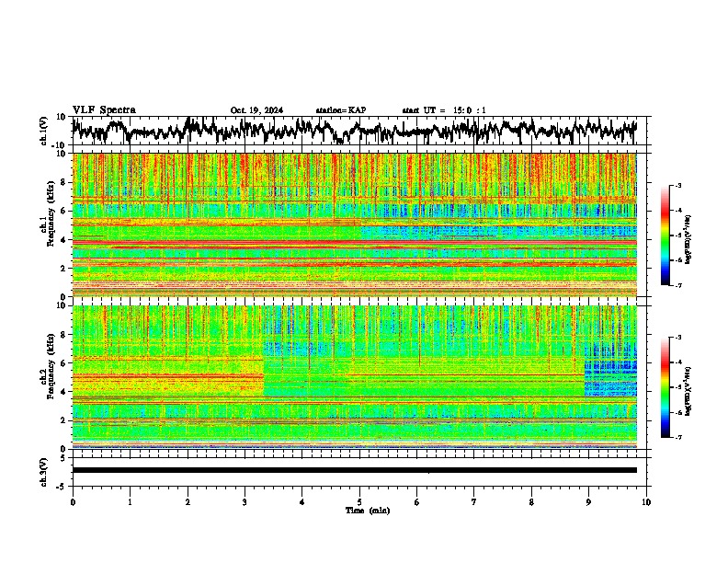
Task: Click the ch.1 spectrogram color scale bar
Action: tap(665, 236)
